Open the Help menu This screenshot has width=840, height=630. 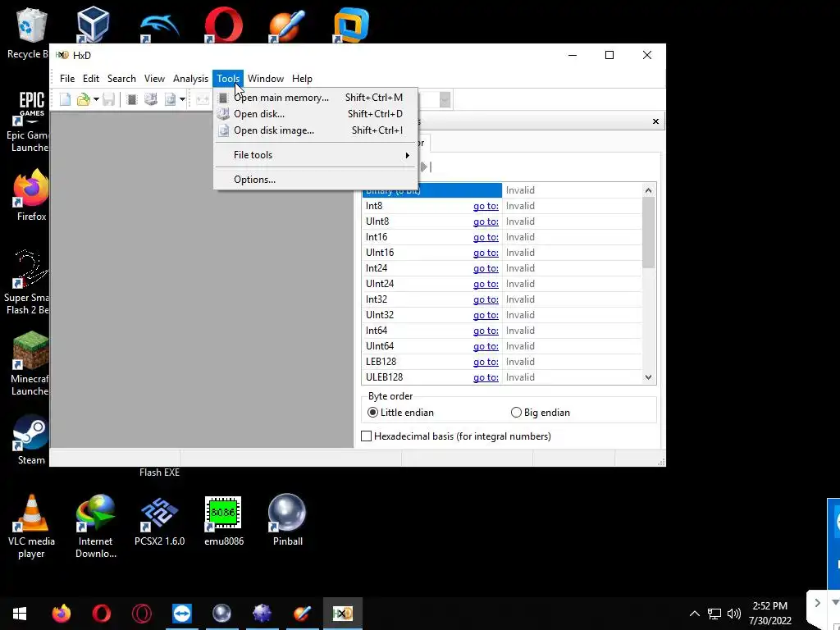(302, 79)
